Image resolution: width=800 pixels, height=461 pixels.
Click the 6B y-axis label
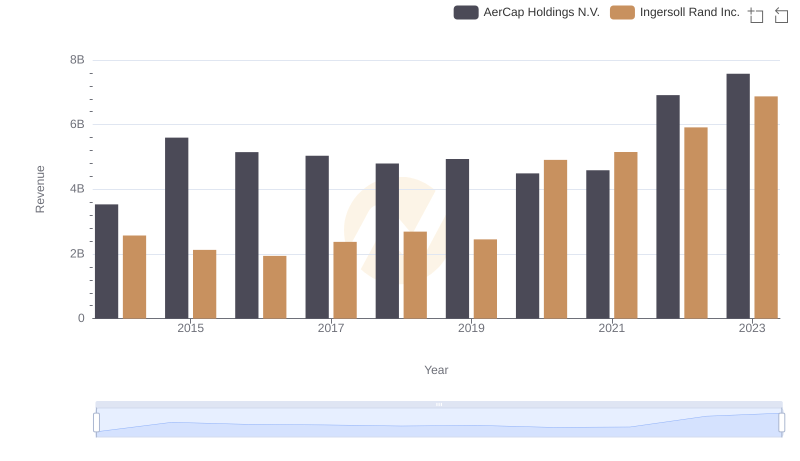coord(77,124)
